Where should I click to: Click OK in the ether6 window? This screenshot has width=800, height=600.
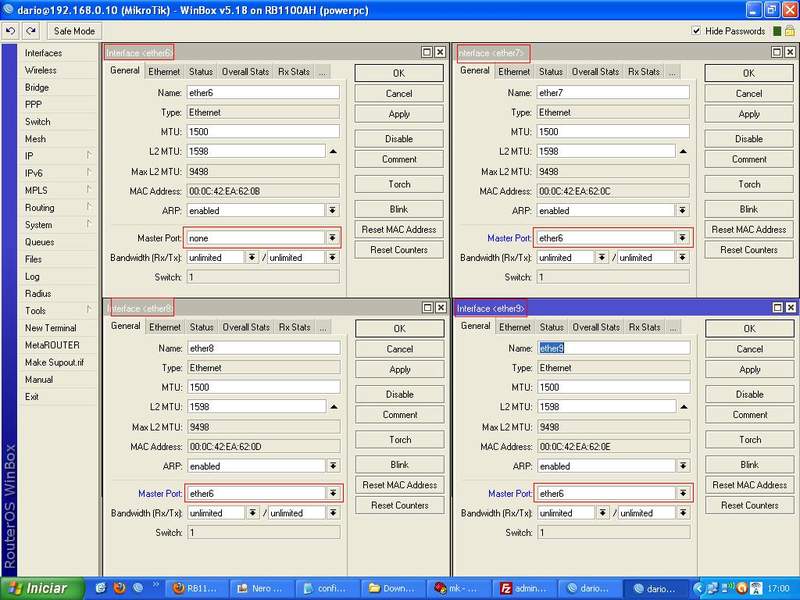(399, 73)
